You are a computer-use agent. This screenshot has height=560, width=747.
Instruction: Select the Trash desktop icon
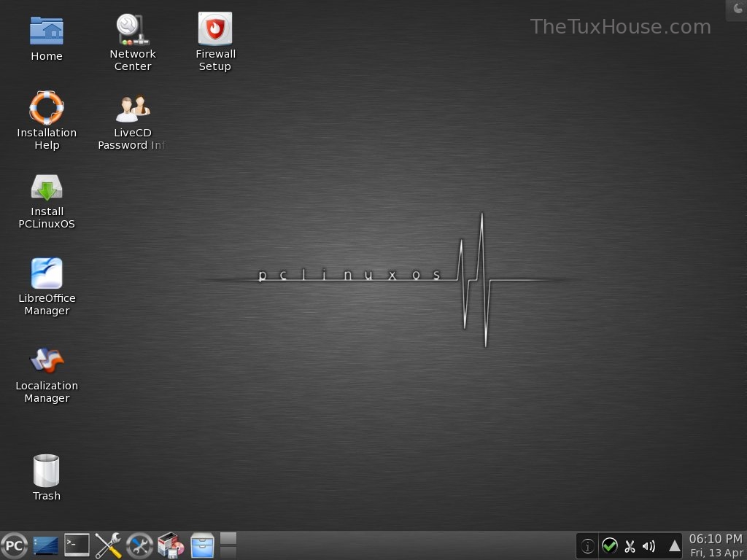tap(47, 471)
